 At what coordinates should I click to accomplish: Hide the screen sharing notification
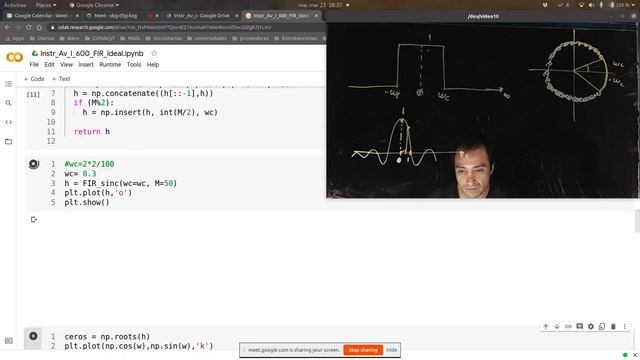click(x=391, y=350)
